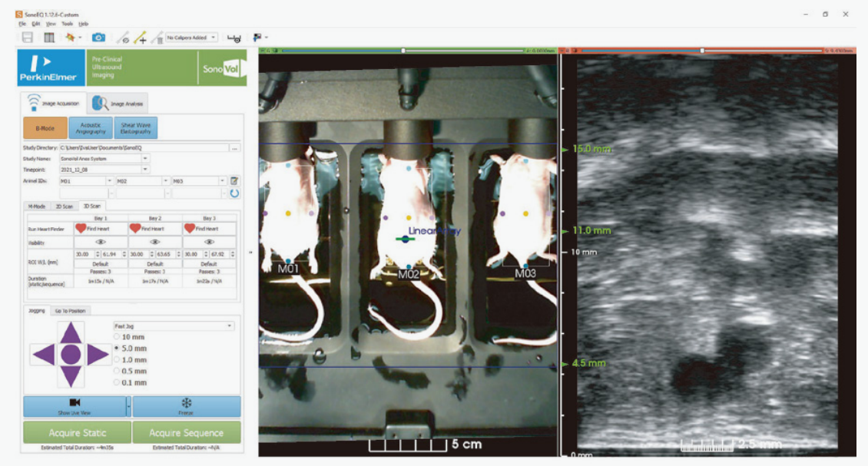Select the 1.0 mm jog step

[117, 360]
